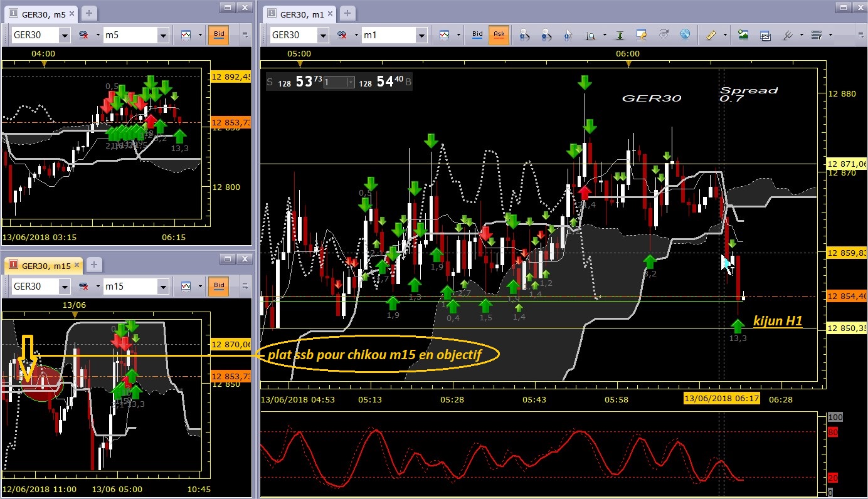
Task: Select the cursor pointer tool in m1 toolbar
Action: [x=568, y=35]
